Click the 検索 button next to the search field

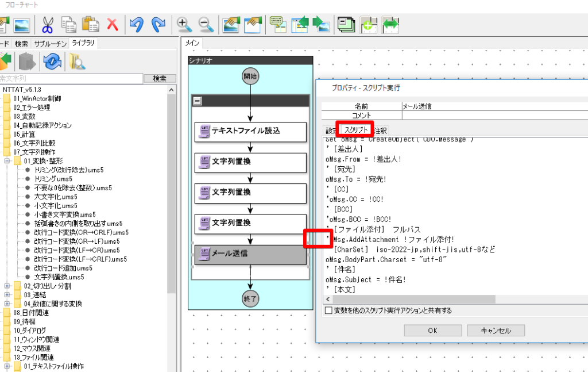(x=159, y=78)
